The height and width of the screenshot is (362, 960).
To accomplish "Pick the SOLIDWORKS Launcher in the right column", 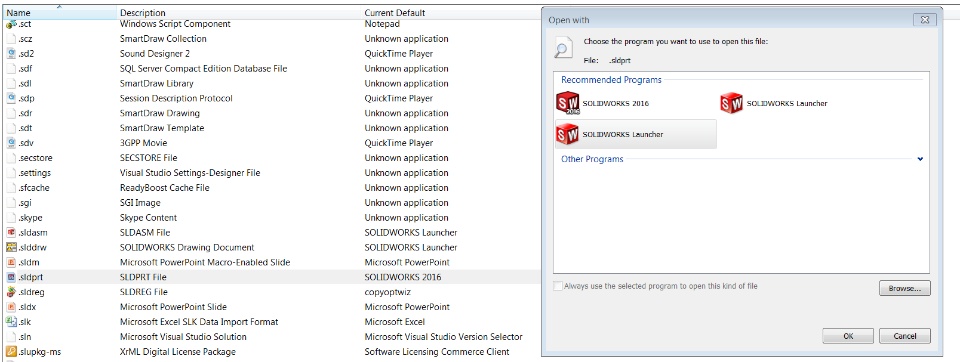I will coord(731,104).
